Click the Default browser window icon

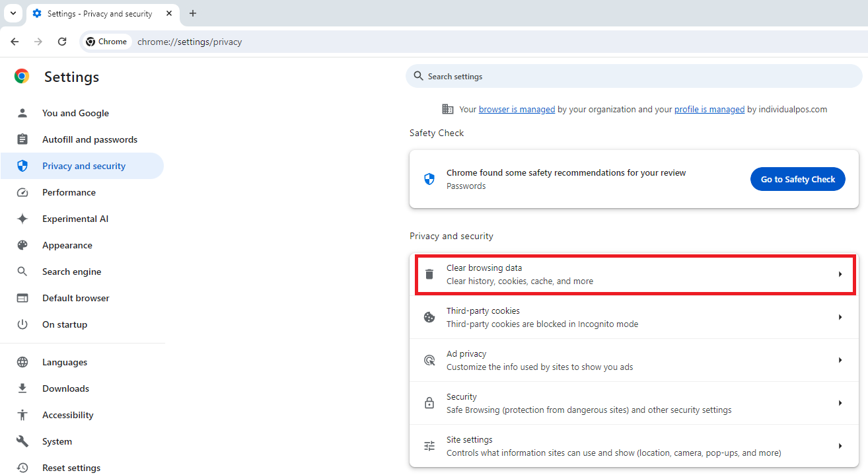tap(22, 298)
